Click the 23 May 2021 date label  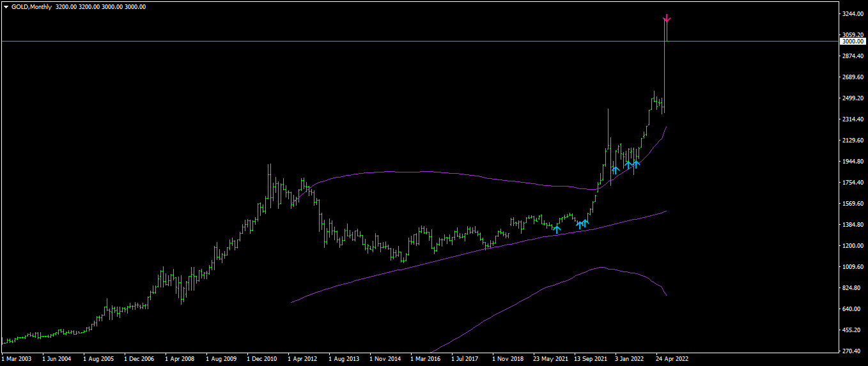[x=551, y=359]
